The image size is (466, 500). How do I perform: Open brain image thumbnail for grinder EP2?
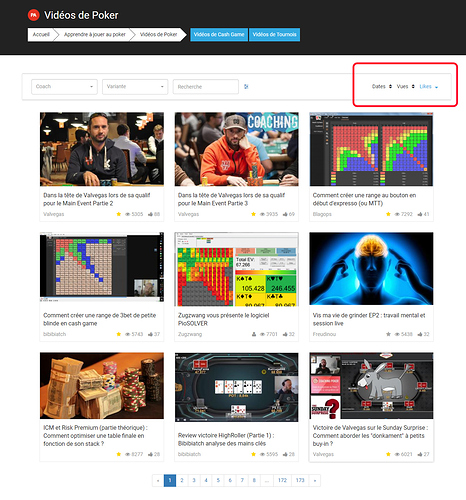click(371, 269)
